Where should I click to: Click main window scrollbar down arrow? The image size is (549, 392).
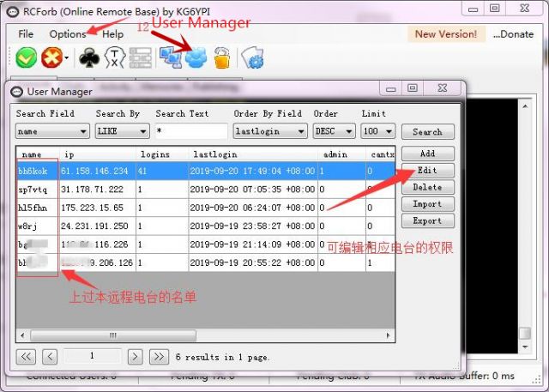point(525,347)
